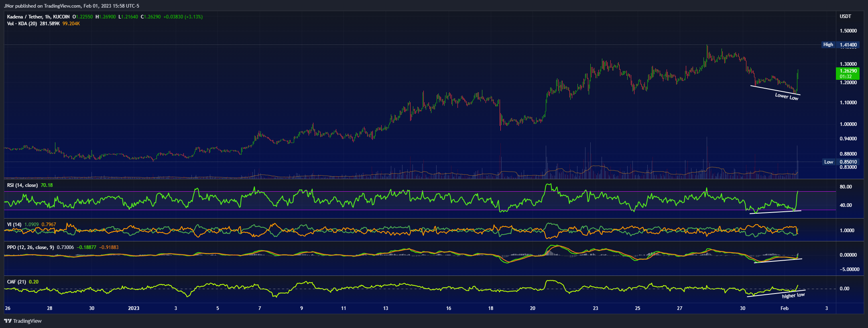Click the PPO value -0.18877
This screenshot has height=328, width=868.
(x=87, y=247)
